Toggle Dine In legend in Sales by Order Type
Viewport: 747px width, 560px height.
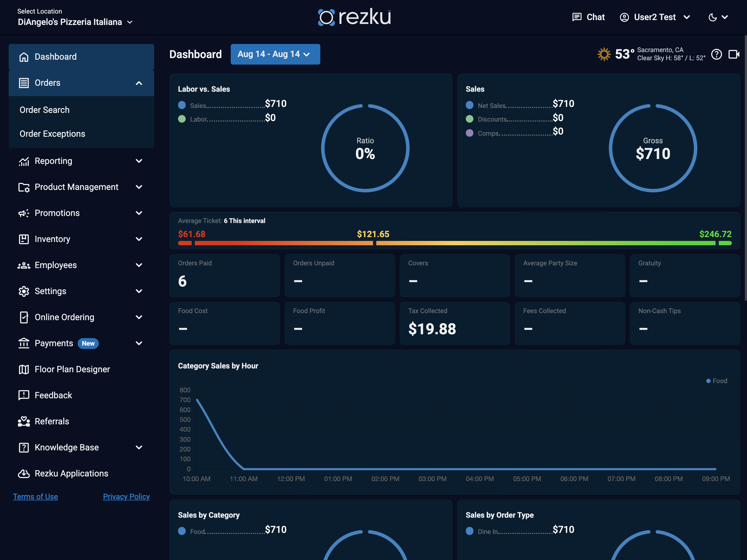tap(470, 531)
